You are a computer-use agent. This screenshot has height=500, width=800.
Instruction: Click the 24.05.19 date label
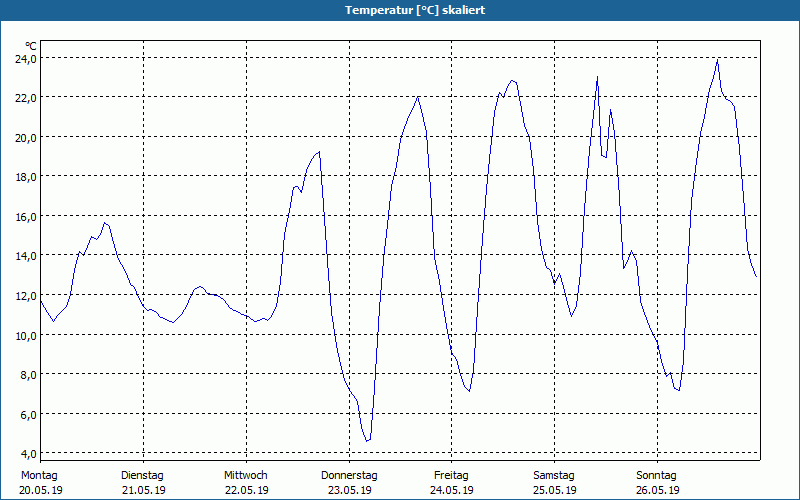(x=453, y=490)
